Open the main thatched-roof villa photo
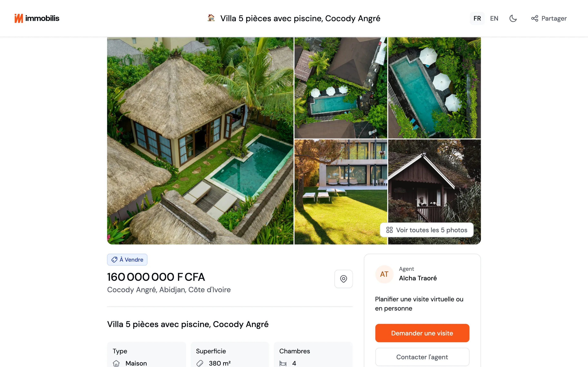The image size is (588, 367). pyautogui.click(x=200, y=141)
